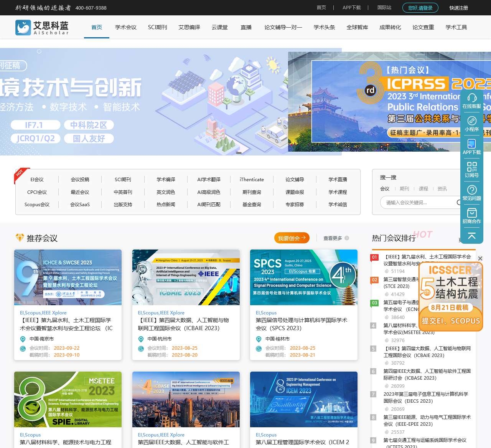Click the 基金查询 quick link

pos(252,205)
